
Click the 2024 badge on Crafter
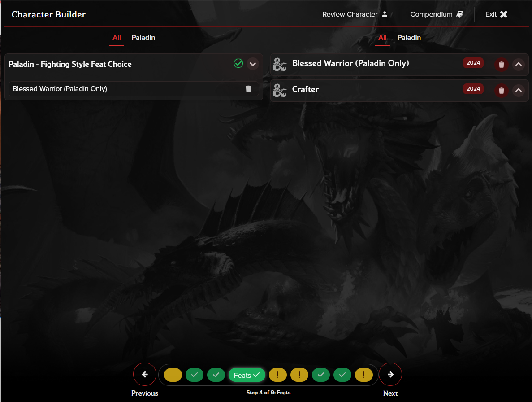pos(473,89)
